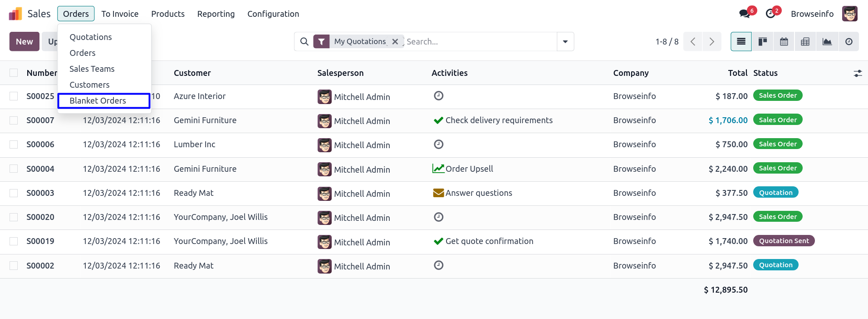Switch to Activity view
The width and height of the screenshot is (868, 319).
tap(848, 42)
